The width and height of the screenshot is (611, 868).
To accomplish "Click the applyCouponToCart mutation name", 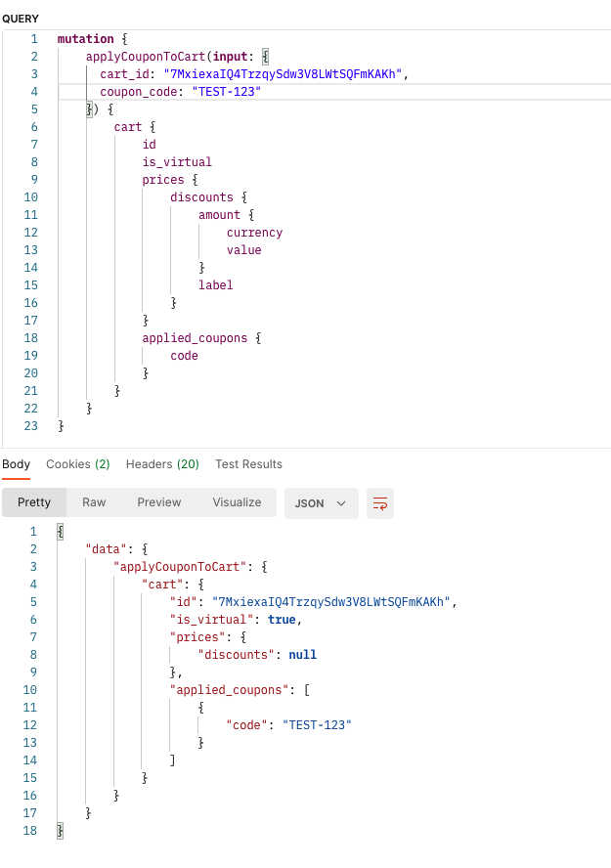I will tap(142, 56).
